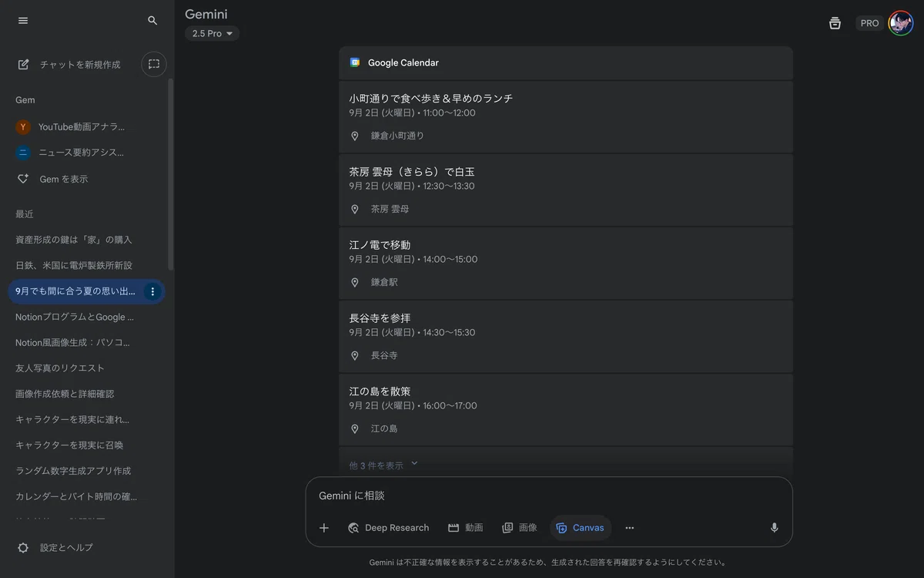Click the Gemini title text
The width and height of the screenshot is (924, 578).
click(x=206, y=14)
